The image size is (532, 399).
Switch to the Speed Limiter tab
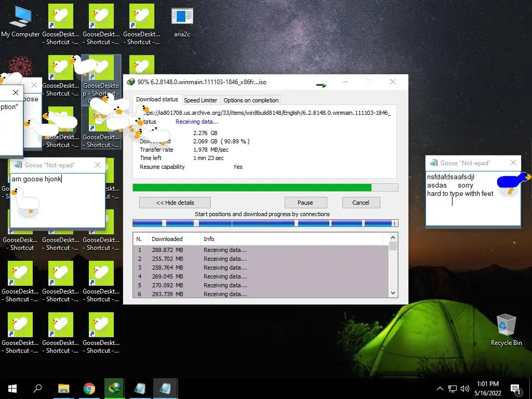pos(201,100)
